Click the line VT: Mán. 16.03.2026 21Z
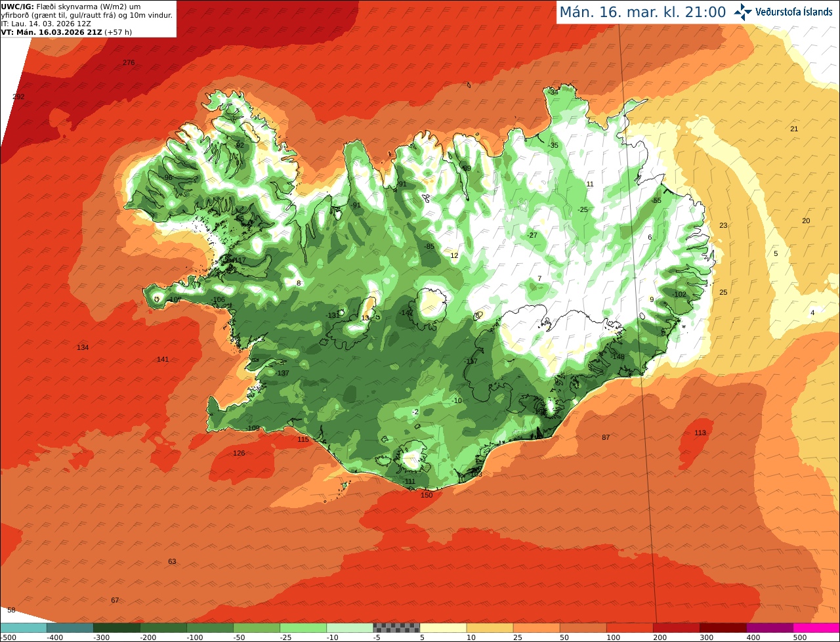840x642 pixels. point(66,32)
